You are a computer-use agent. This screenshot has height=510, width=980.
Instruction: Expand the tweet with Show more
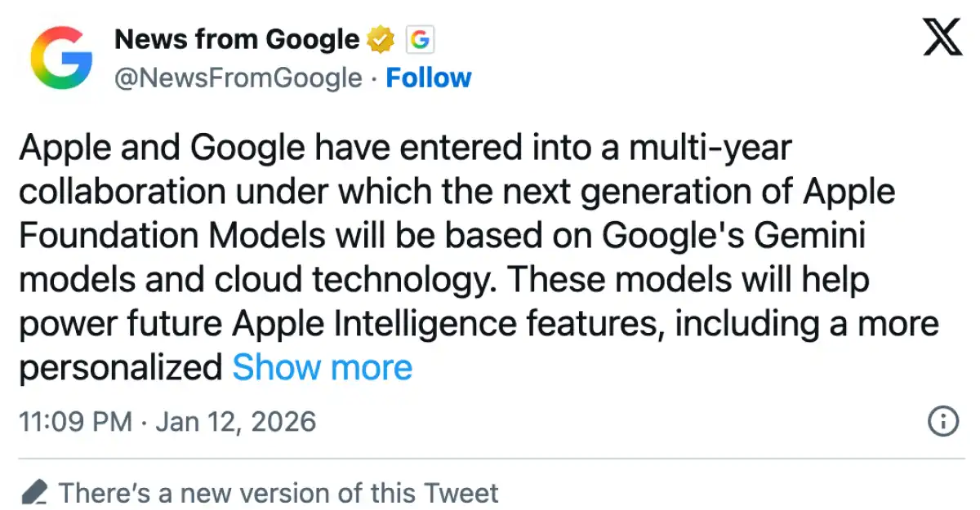click(x=323, y=368)
